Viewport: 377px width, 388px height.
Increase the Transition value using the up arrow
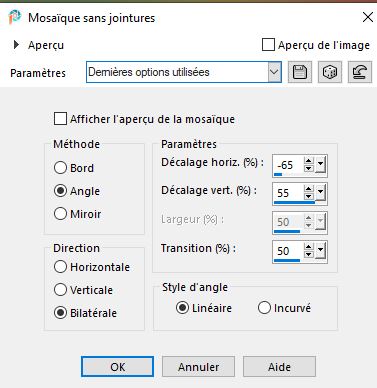[x=309, y=247]
